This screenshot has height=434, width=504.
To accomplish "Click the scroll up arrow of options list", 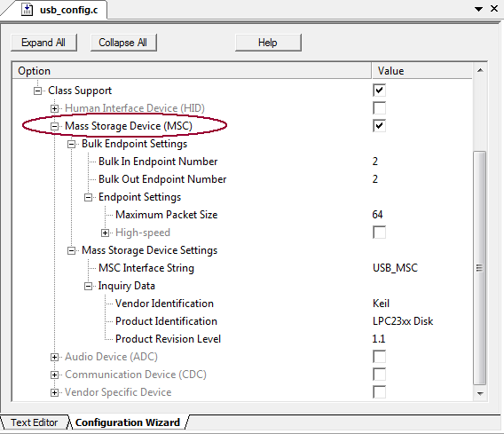I will (480, 70).
